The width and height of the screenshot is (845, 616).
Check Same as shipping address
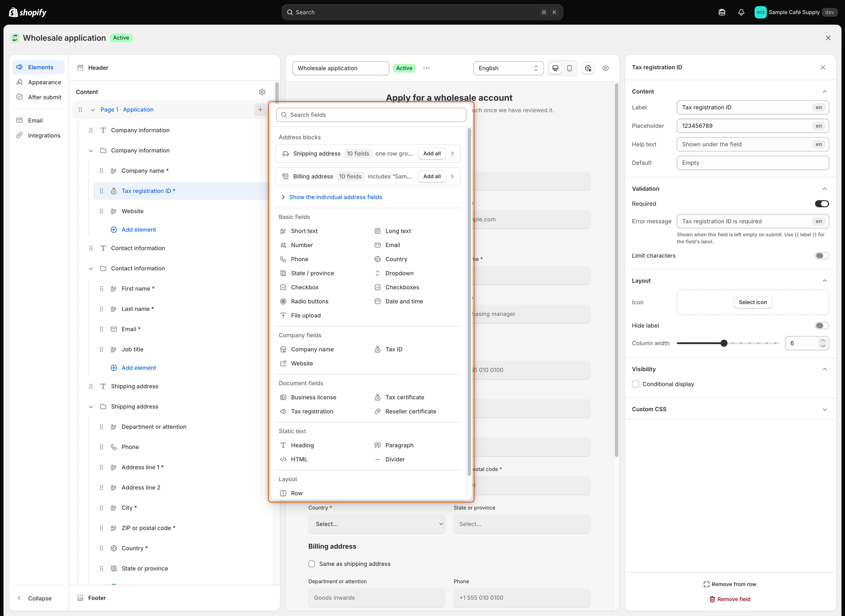pyautogui.click(x=312, y=564)
